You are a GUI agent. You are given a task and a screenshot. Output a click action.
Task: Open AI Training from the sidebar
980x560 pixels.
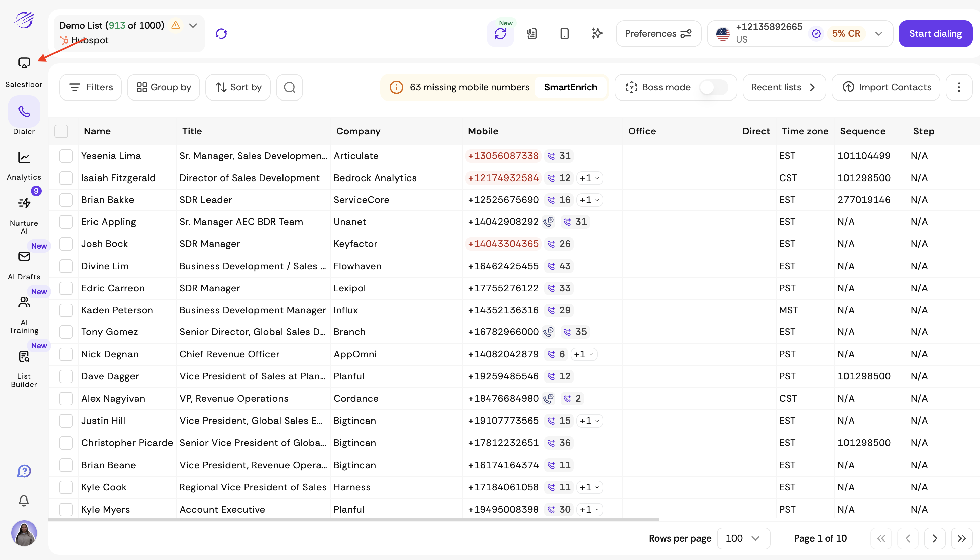coord(24,302)
